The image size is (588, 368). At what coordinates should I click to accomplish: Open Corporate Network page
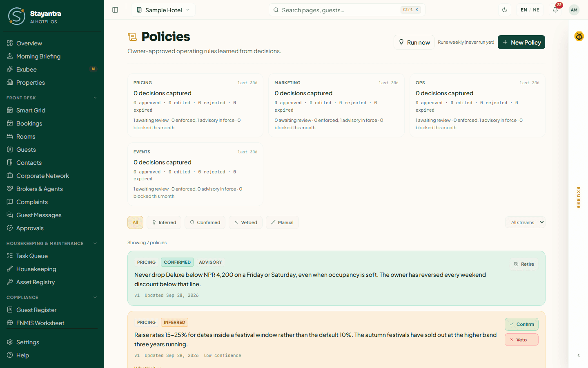(x=52, y=176)
